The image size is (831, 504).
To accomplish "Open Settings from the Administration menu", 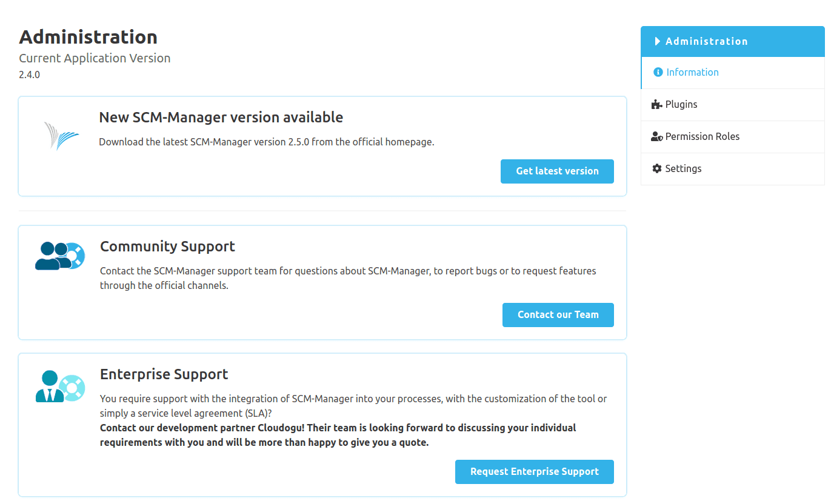I will [684, 168].
